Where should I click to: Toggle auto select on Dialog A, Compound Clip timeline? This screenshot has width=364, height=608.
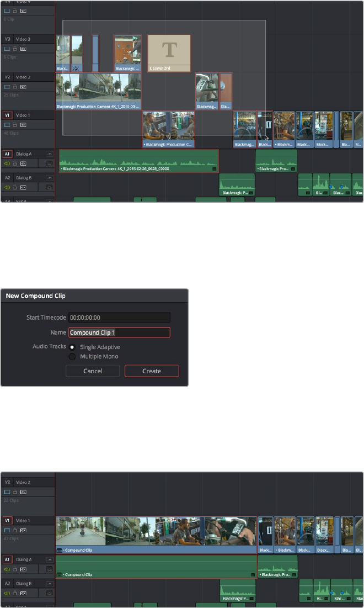[23, 569]
